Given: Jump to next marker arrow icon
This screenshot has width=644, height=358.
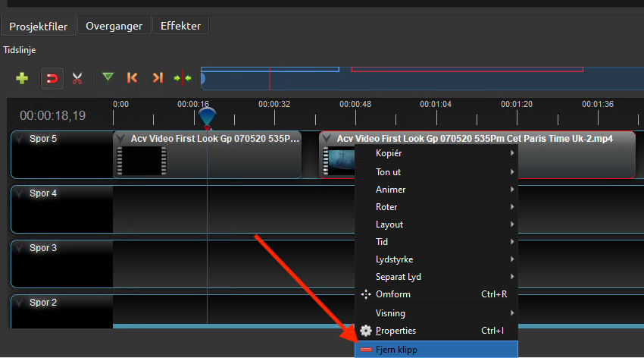Looking at the screenshot, I should [x=157, y=77].
